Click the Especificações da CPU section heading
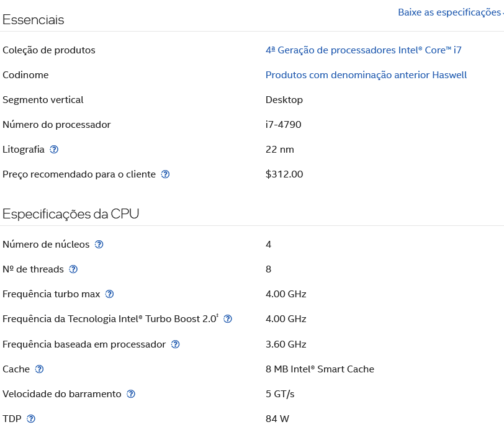 (71, 214)
